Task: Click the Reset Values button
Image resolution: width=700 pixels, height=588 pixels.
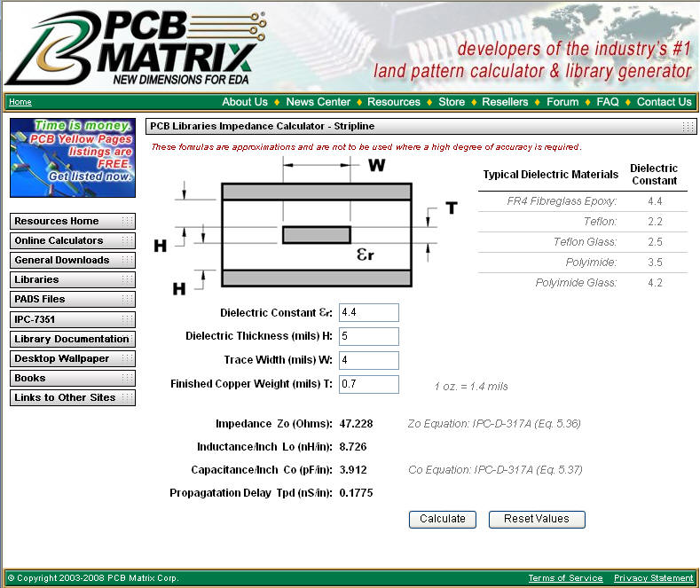Action: [x=537, y=520]
